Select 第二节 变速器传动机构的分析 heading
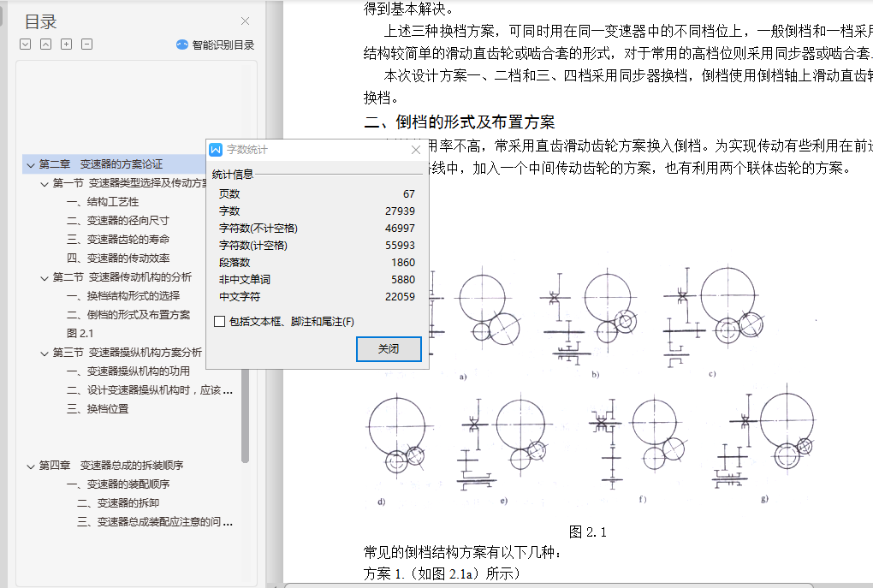 (x=122, y=277)
